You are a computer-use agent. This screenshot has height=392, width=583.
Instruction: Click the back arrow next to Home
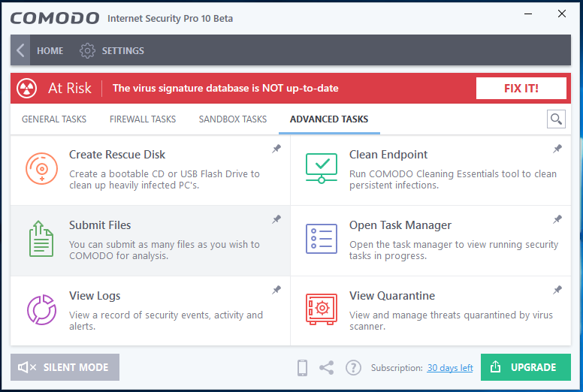tap(20, 50)
